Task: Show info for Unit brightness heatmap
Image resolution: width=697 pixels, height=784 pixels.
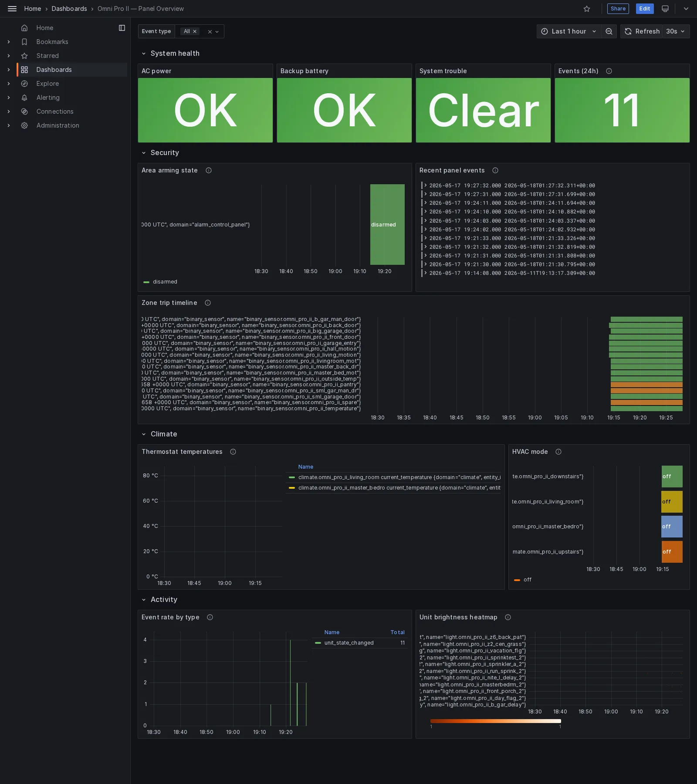Action: pyautogui.click(x=508, y=617)
